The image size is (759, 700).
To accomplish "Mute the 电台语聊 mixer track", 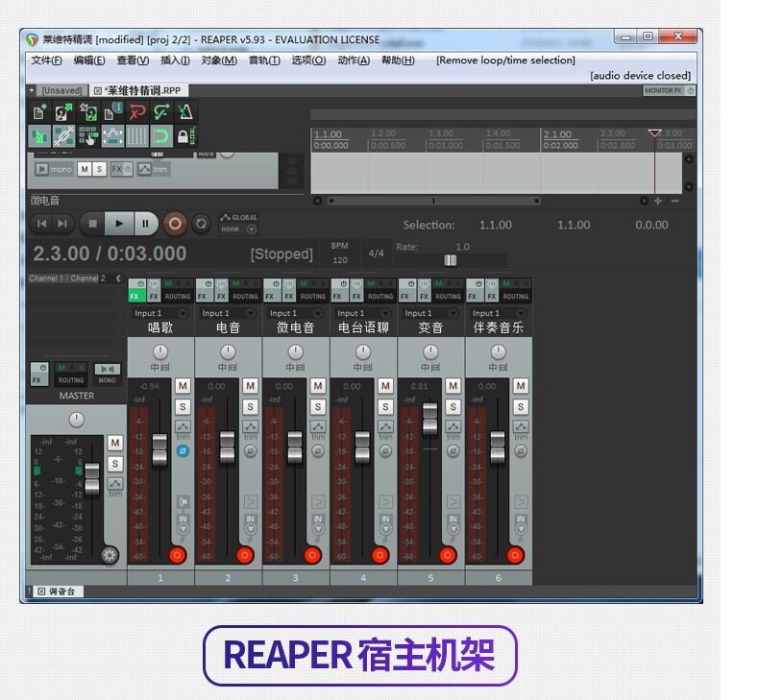I will tap(385, 386).
